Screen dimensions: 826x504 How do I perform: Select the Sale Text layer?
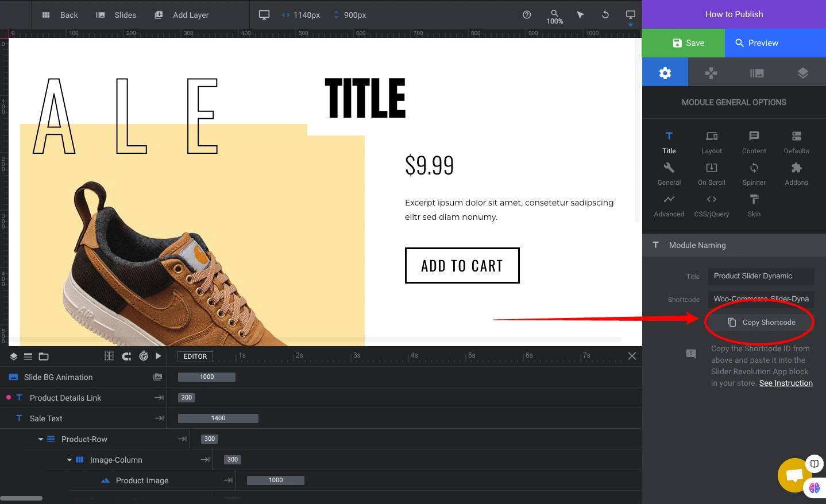(x=83, y=418)
